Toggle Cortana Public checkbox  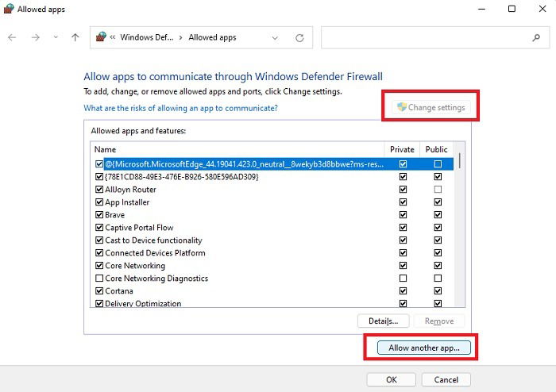pyautogui.click(x=438, y=290)
